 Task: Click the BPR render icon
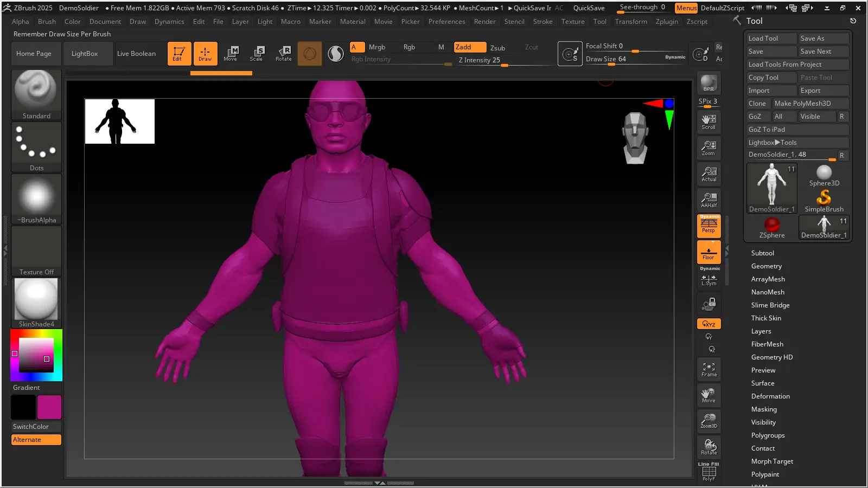709,83
